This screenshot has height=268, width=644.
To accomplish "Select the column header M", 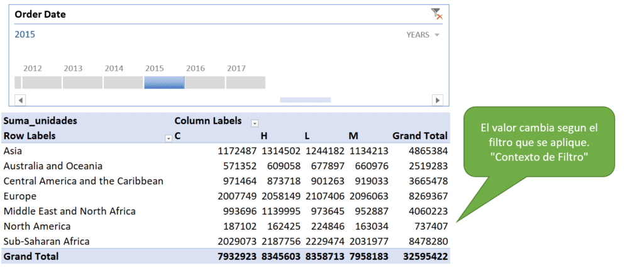I will pos(353,136).
